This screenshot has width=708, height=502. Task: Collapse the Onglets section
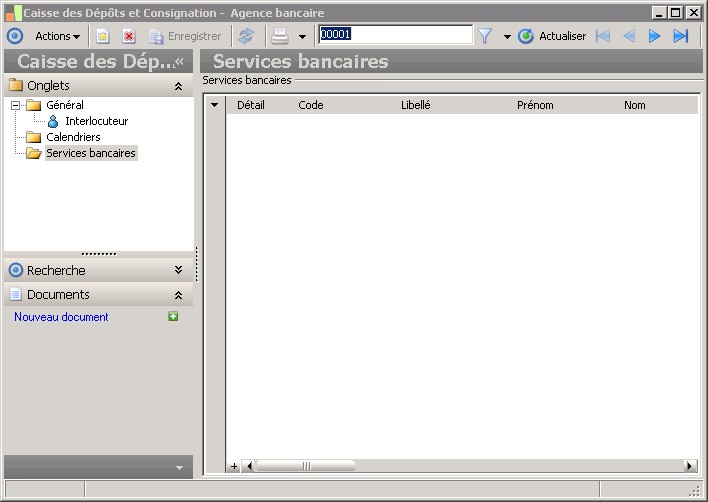click(178, 86)
